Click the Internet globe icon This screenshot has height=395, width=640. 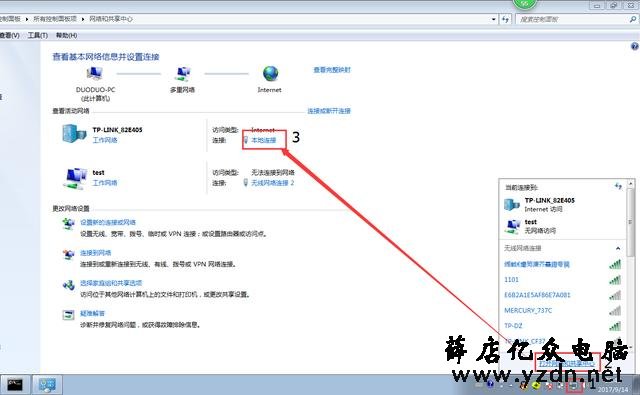270,74
